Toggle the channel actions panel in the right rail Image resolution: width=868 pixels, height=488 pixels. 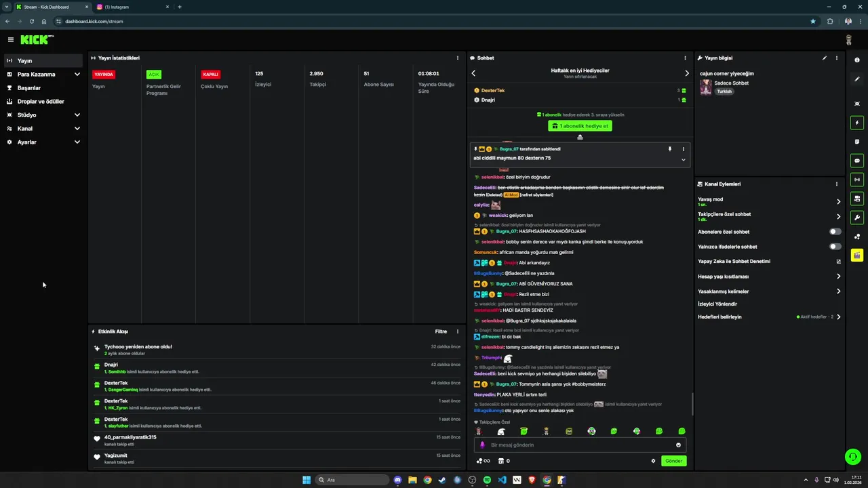pos(857,199)
